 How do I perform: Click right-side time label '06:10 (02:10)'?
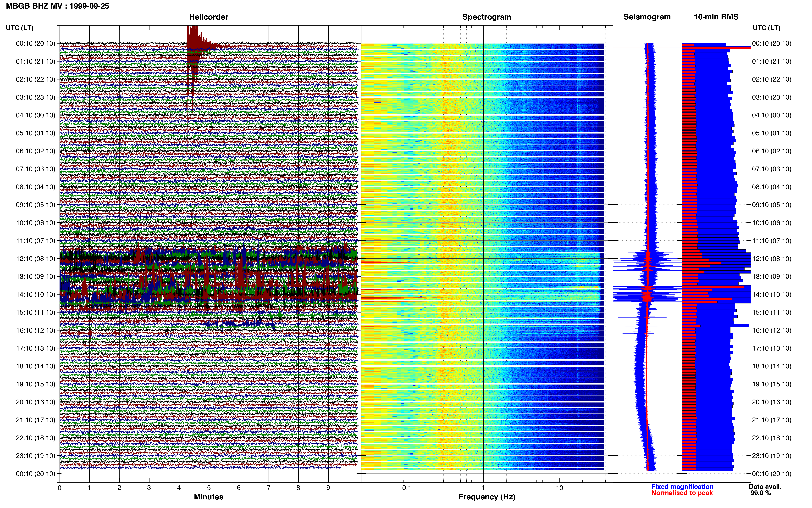(772, 151)
